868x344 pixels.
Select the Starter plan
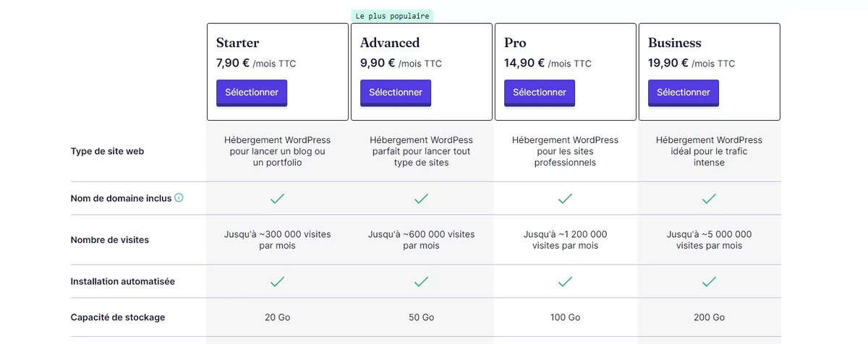tap(252, 93)
